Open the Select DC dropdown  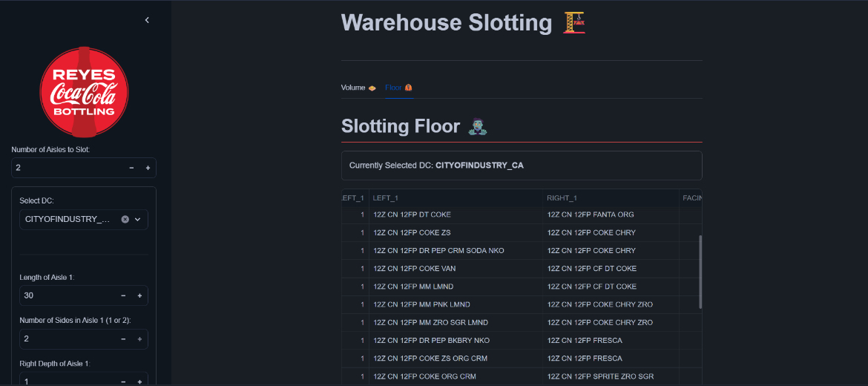(x=138, y=219)
